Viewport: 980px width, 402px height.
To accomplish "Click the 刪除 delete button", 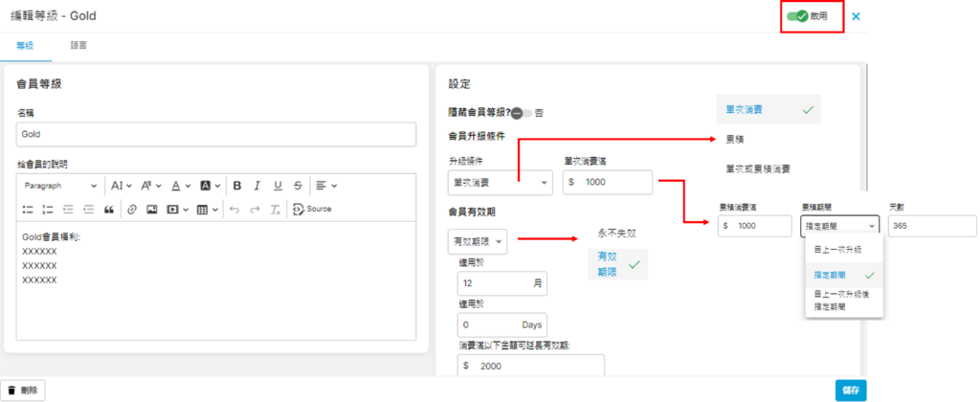I will tap(23, 390).
